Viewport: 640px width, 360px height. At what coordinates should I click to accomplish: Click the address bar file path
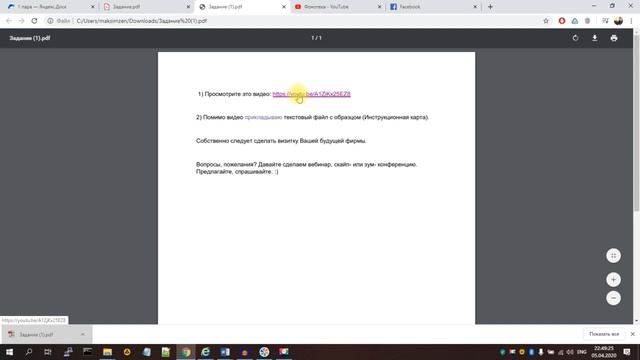(x=142, y=21)
